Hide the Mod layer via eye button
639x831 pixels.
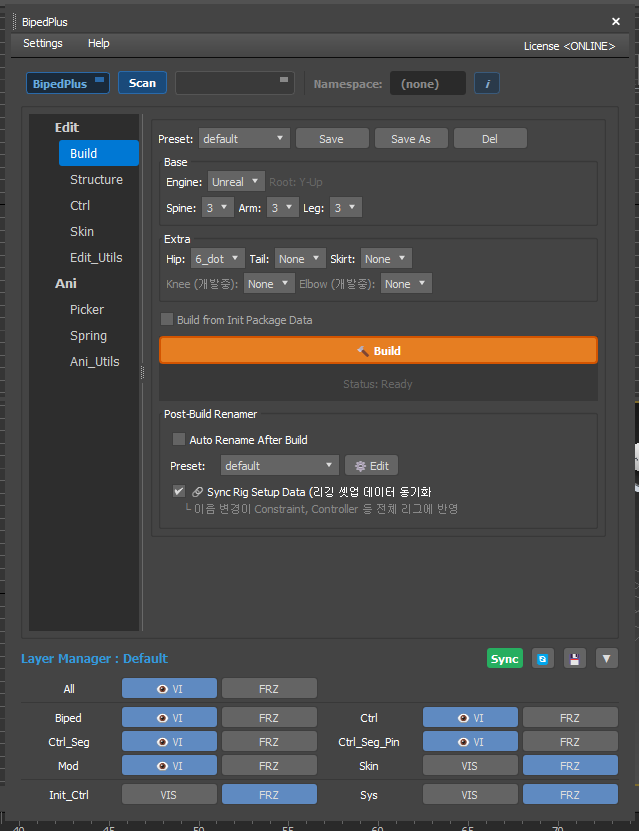coord(169,766)
